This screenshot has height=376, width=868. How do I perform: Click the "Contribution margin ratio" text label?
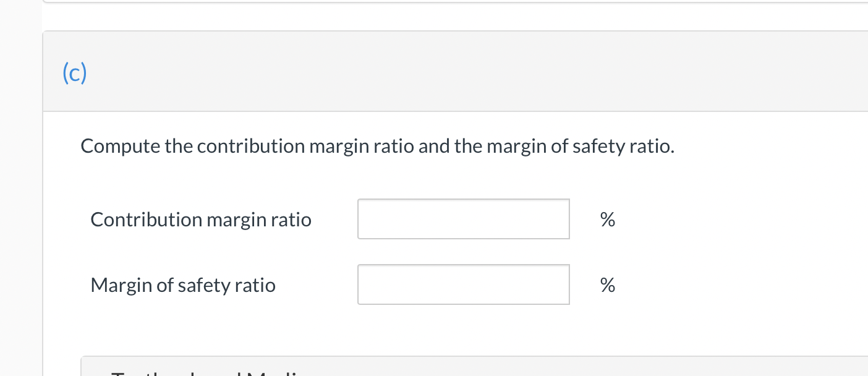[x=200, y=220]
